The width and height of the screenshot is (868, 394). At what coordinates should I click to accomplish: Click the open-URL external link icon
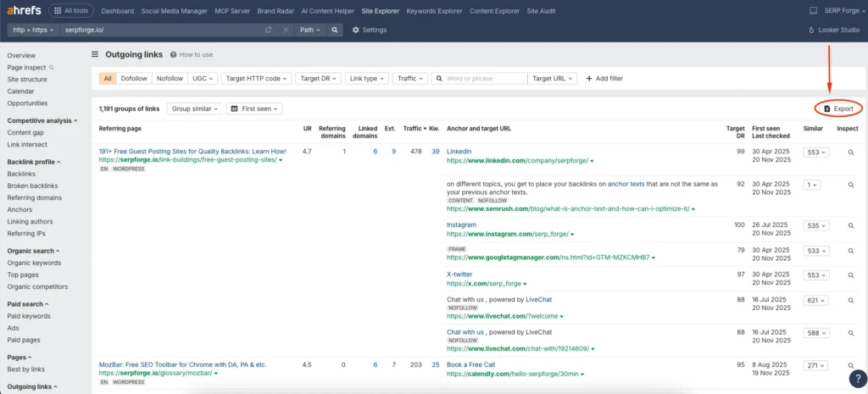click(x=269, y=30)
